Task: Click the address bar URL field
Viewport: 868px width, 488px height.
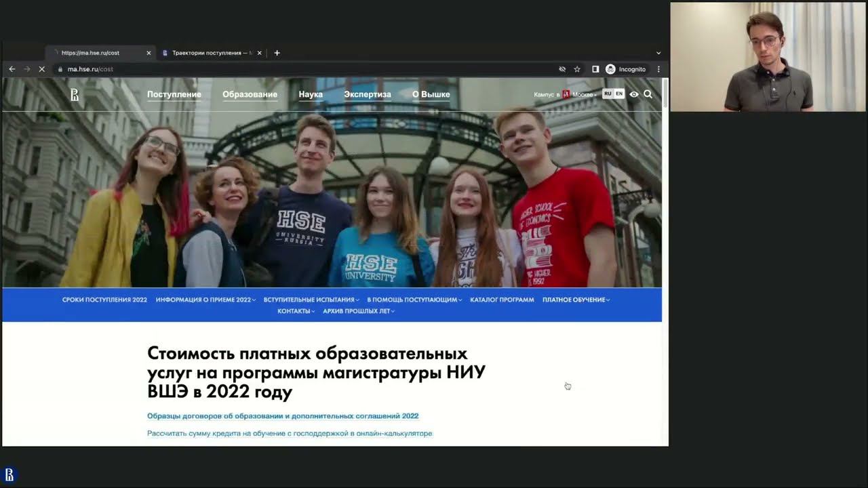Action: (x=305, y=69)
